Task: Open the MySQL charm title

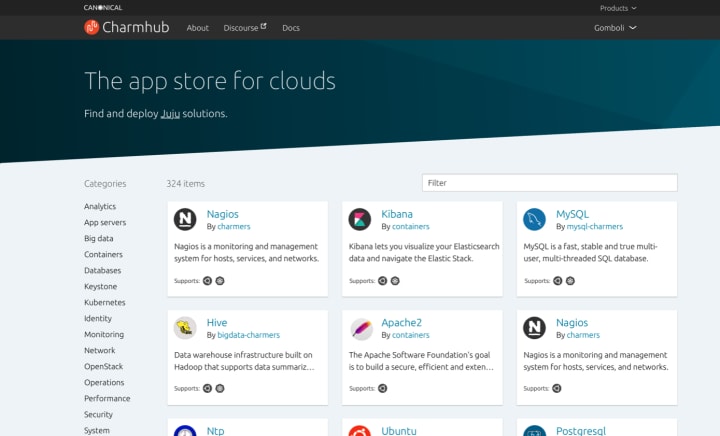Action: tap(572, 214)
